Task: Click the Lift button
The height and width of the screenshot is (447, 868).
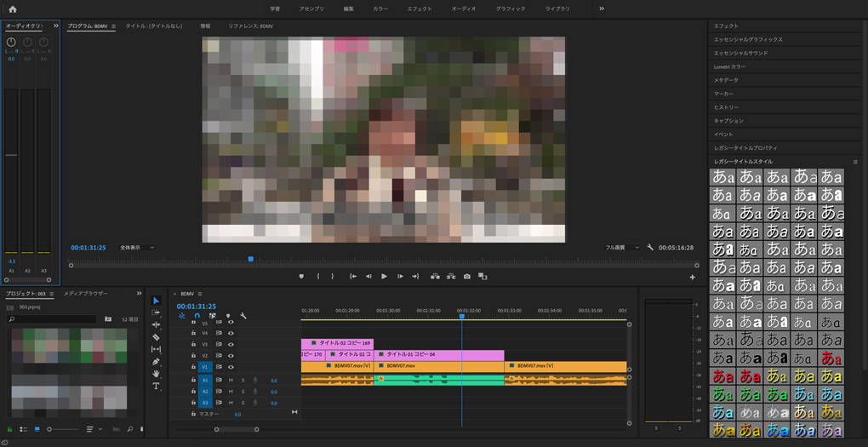Action: pyautogui.click(x=435, y=277)
